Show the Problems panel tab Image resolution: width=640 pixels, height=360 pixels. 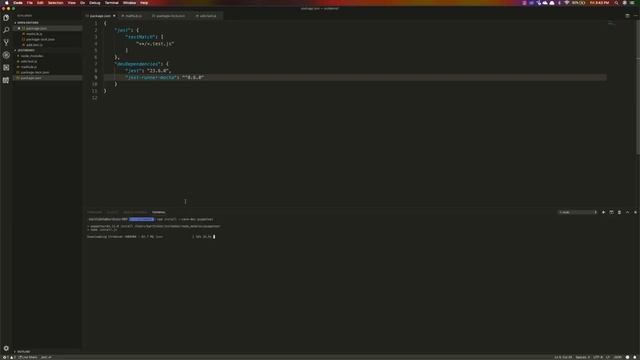click(94, 212)
